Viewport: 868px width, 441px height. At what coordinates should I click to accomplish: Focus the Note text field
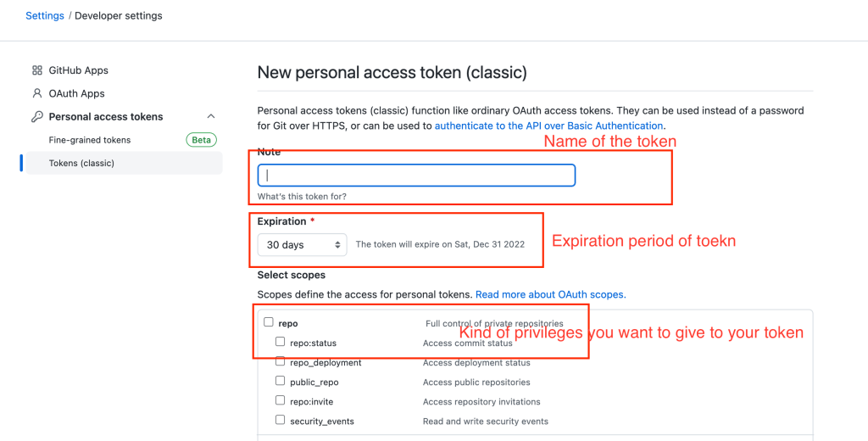pyautogui.click(x=416, y=176)
